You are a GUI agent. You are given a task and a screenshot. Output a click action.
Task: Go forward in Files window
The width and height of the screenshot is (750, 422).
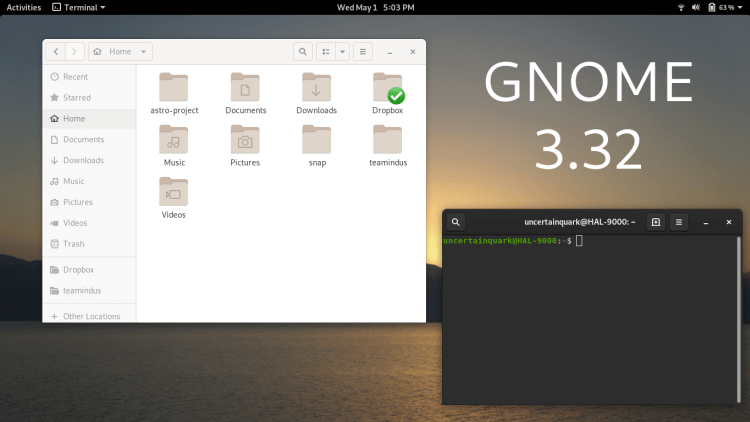[74, 52]
